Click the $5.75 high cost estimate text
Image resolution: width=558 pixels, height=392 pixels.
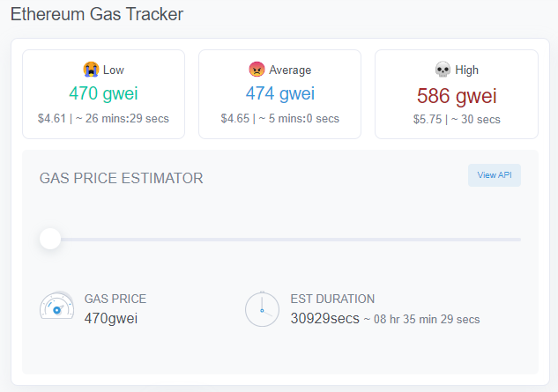coord(428,119)
